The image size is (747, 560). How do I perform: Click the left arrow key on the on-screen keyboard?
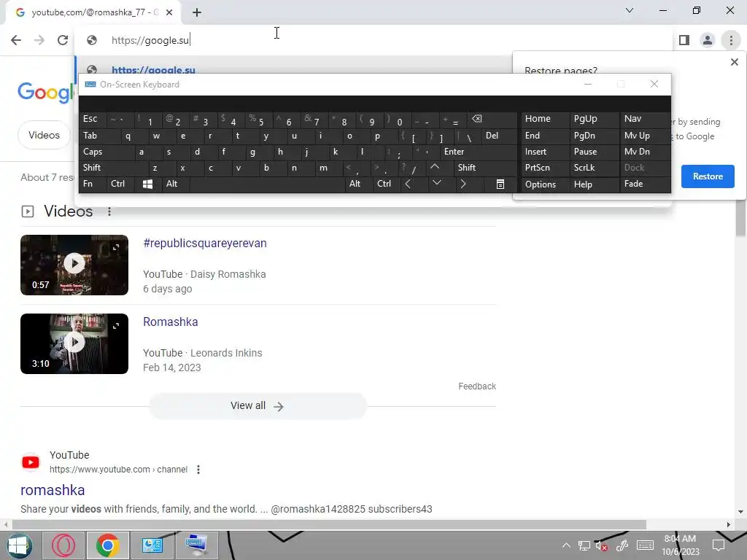point(408,184)
